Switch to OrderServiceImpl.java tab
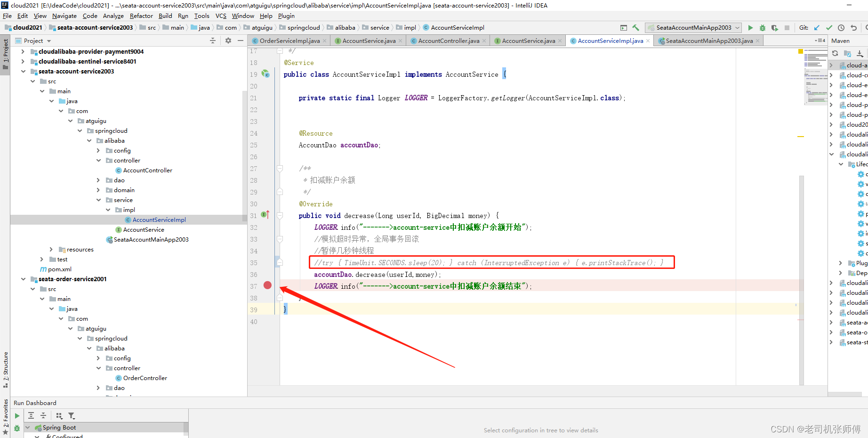The image size is (868, 438). click(289, 41)
